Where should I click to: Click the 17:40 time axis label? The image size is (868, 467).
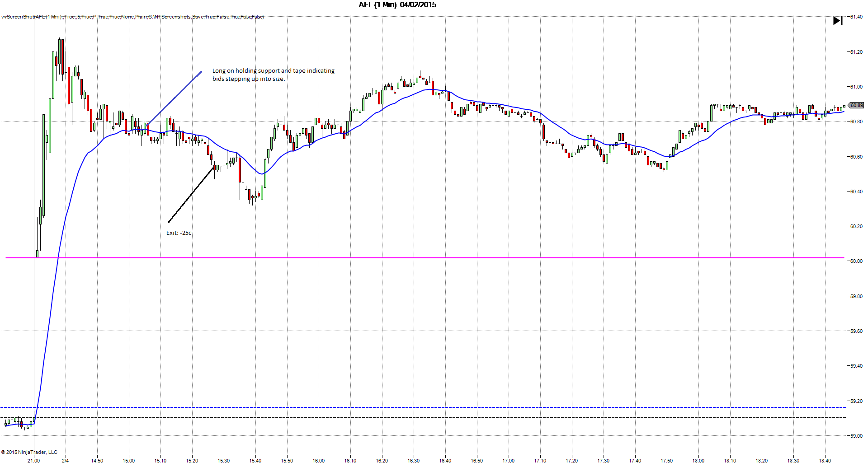tap(635, 461)
